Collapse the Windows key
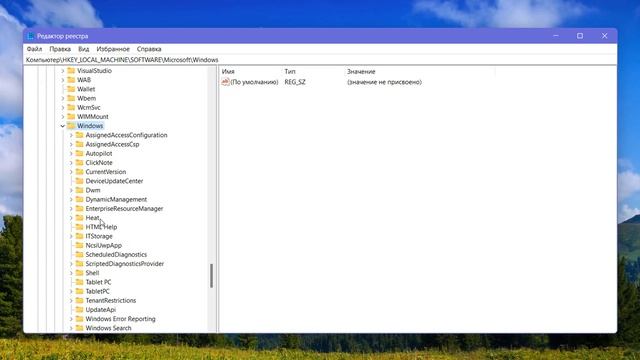This screenshot has height=360, width=640. [x=63, y=126]
